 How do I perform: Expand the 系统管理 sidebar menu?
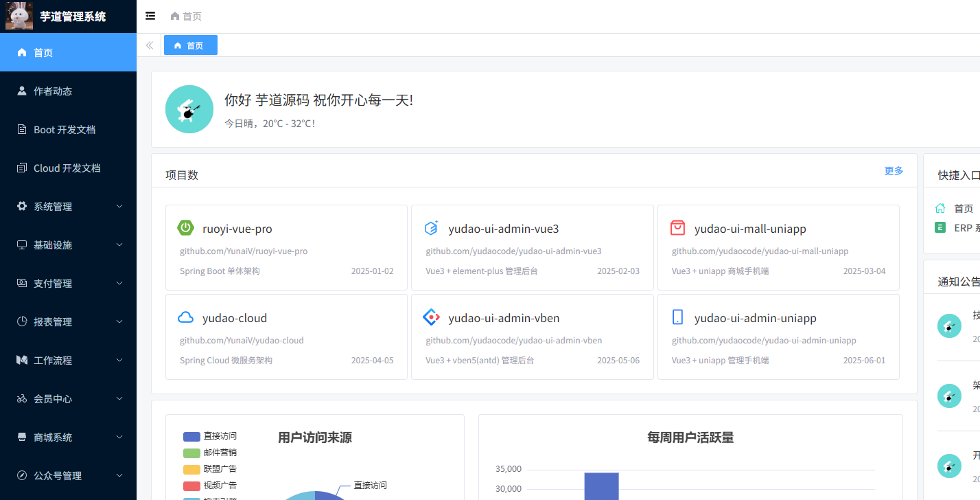(68, 206)
